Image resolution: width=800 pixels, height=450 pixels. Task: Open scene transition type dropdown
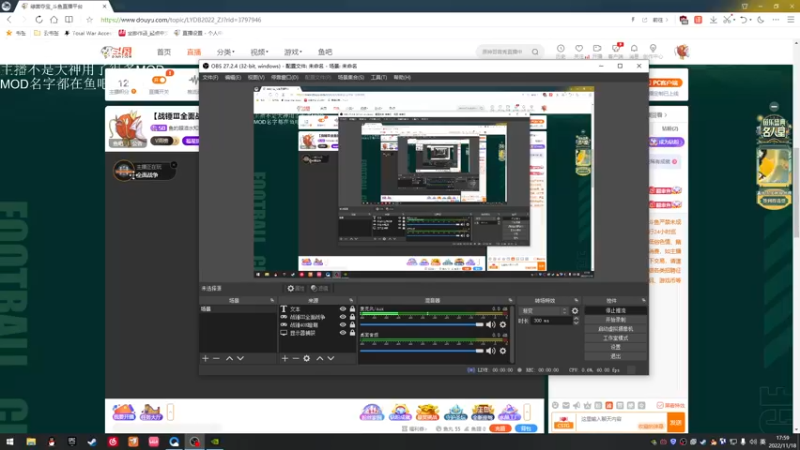544,311
